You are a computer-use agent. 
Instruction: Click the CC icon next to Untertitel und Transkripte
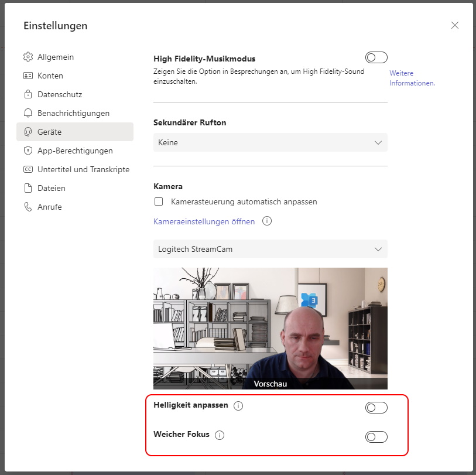coord(28,169)
